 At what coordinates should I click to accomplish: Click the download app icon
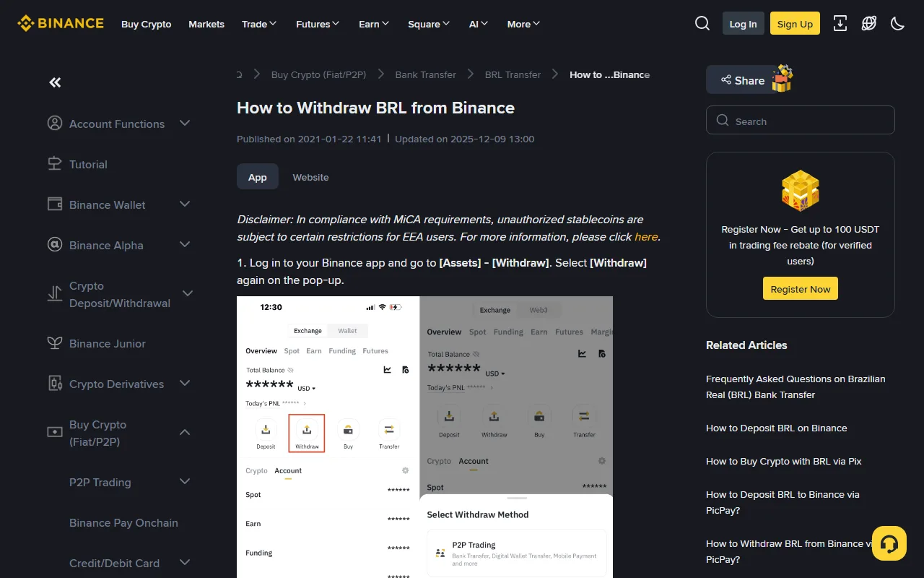(x=840, y=24)
